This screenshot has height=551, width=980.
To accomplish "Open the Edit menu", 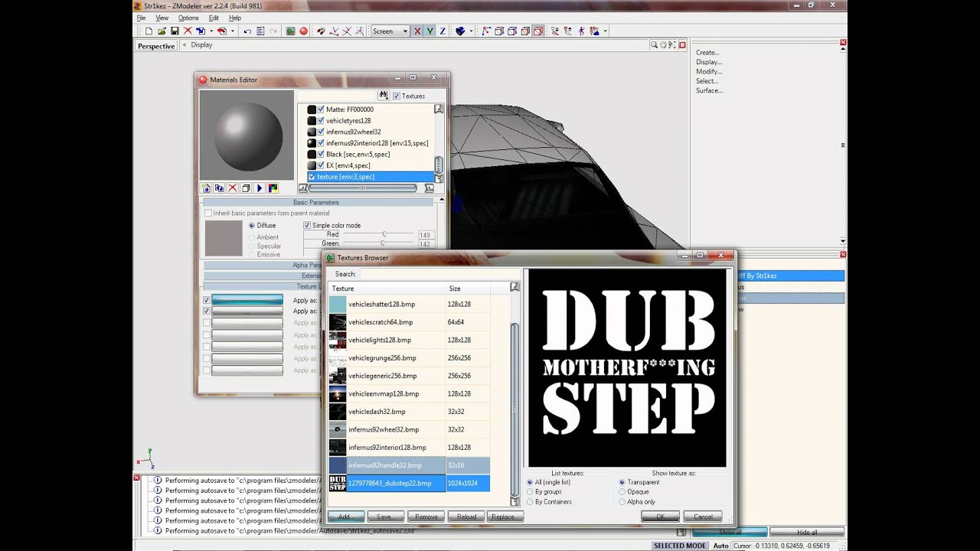I will coord(214,18).
